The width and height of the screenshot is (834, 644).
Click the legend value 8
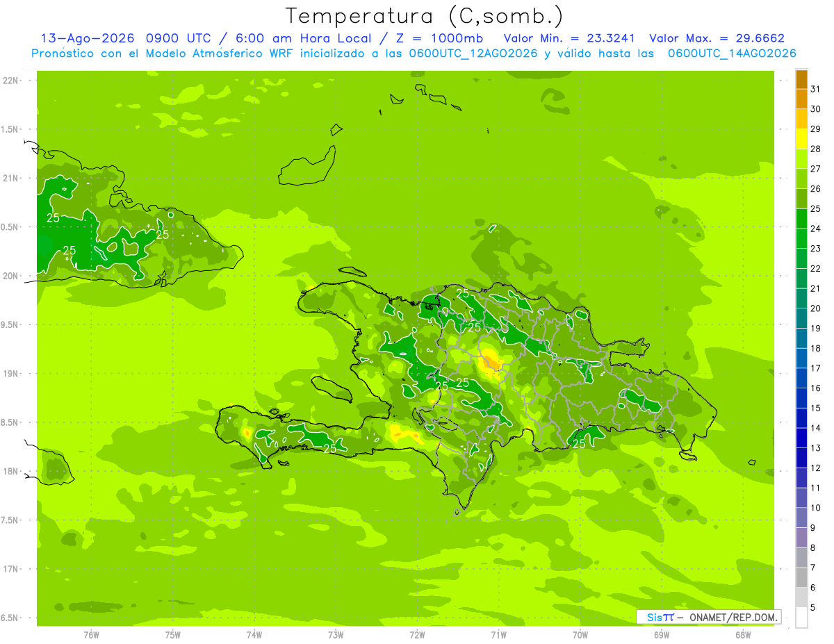[813, 547]
